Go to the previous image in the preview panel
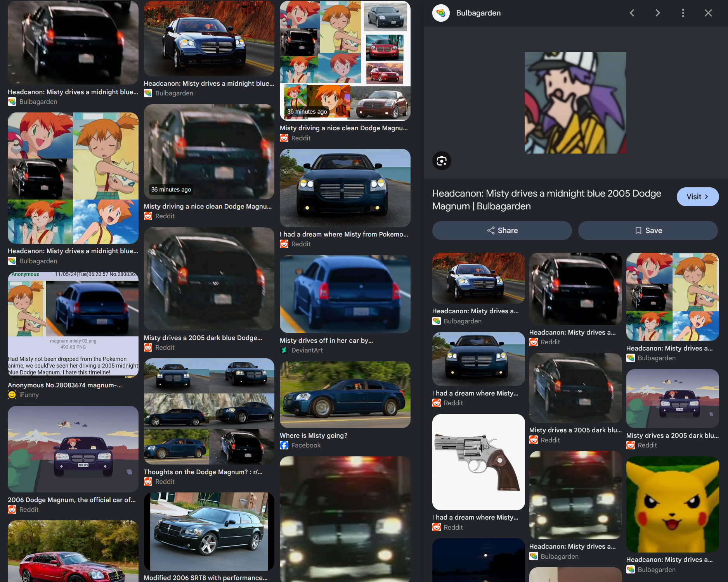The image size is (728, 582). pos(632,13)
